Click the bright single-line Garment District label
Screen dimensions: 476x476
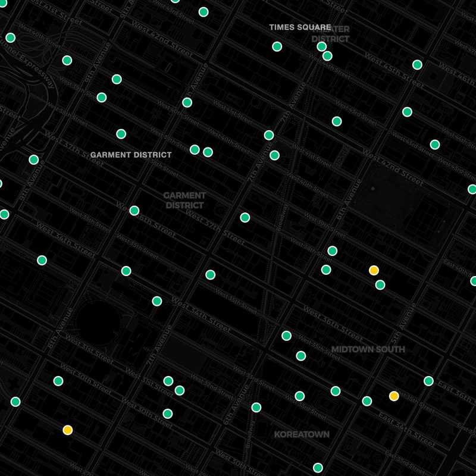click(131, 155)
